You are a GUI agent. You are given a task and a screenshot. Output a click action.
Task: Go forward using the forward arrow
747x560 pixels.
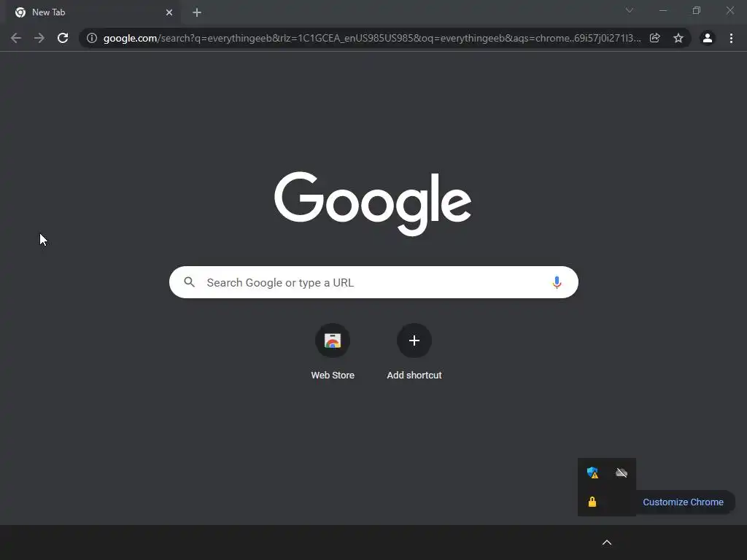point(39,38)
